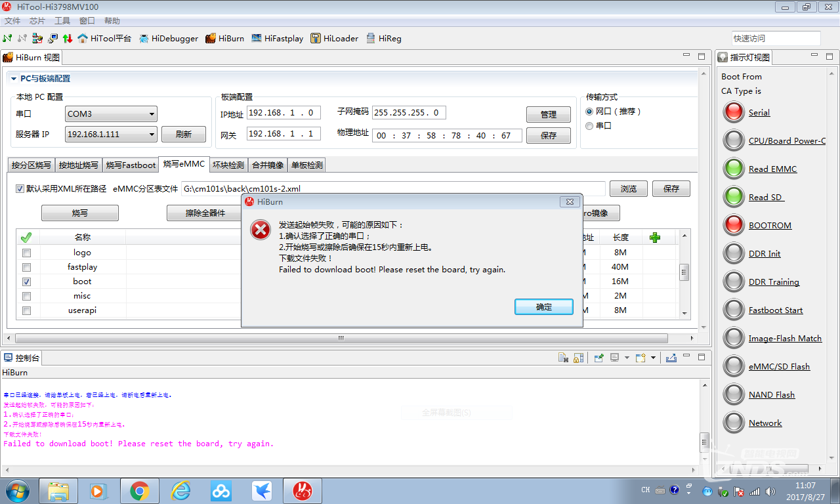
Task: Select the 串口 transfer radio button
Action: (x=589, y=126)
